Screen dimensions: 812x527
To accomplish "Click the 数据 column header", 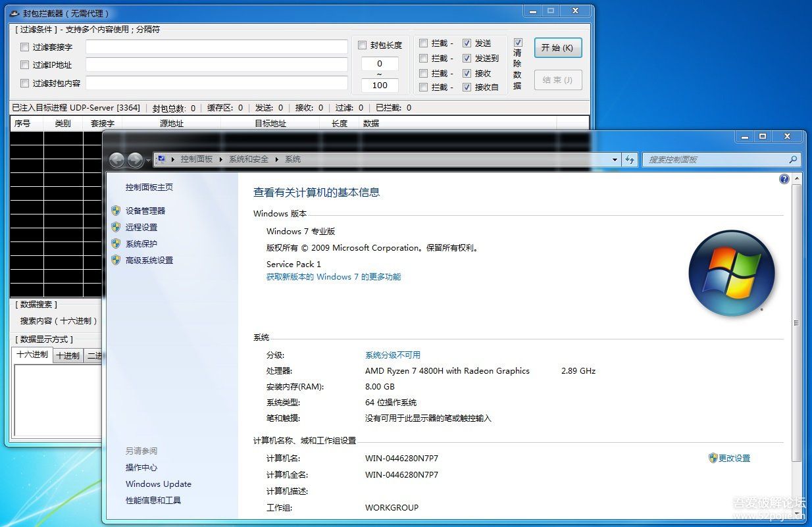I will click(x=458, y=123).
